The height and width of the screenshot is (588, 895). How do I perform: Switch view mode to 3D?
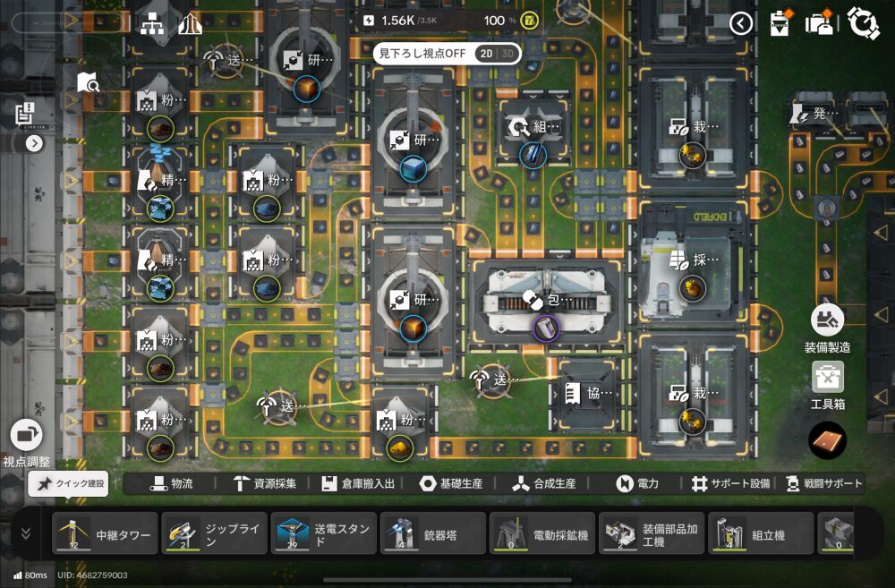(x=507, y=54)
